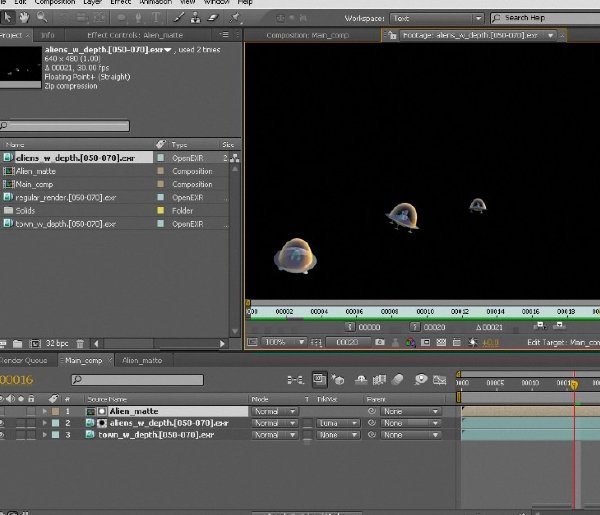This screenshot has height=515, width=600.
Task: Switch to Info panel tab
Action: (x=48, y=35)
